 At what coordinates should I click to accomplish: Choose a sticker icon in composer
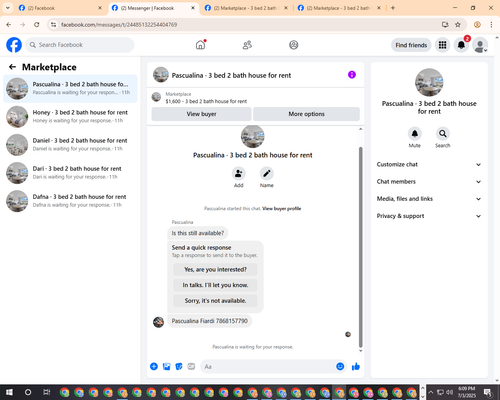pyautogui.click(x=179, y=366)
